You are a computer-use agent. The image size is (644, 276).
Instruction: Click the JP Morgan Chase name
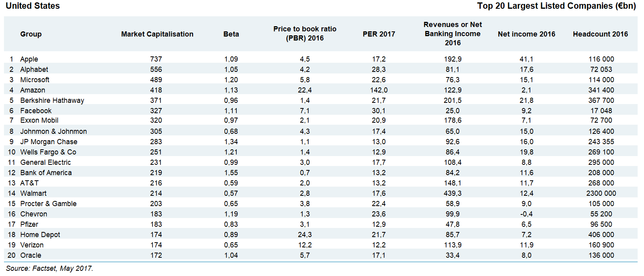pos(49,142)
